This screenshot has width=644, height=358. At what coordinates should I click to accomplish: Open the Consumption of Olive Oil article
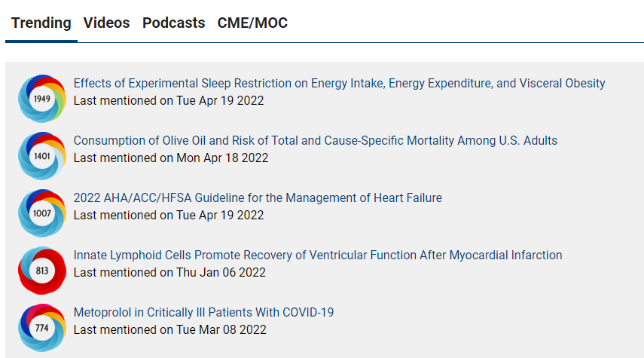(x=316, y=141)
